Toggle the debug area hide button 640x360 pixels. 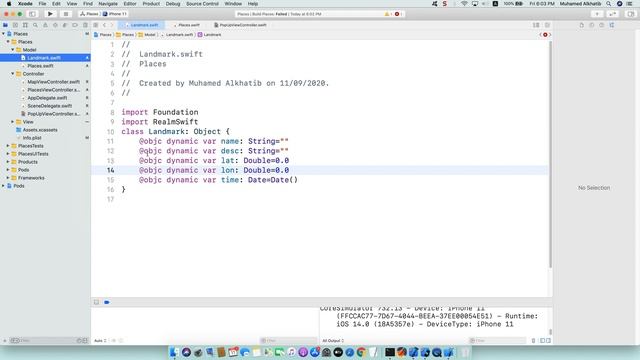pos(96,302)
